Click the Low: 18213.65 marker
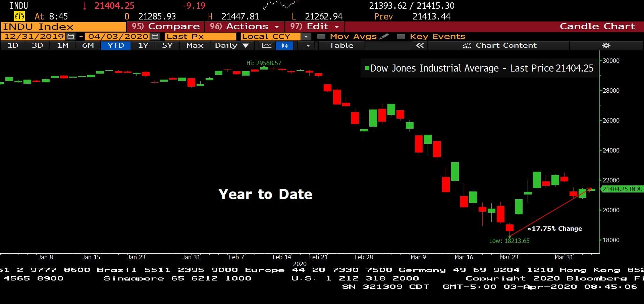Image resolution: width=644 pixels, height=304 pixels. pyautogui.click(x=509, y=241)
